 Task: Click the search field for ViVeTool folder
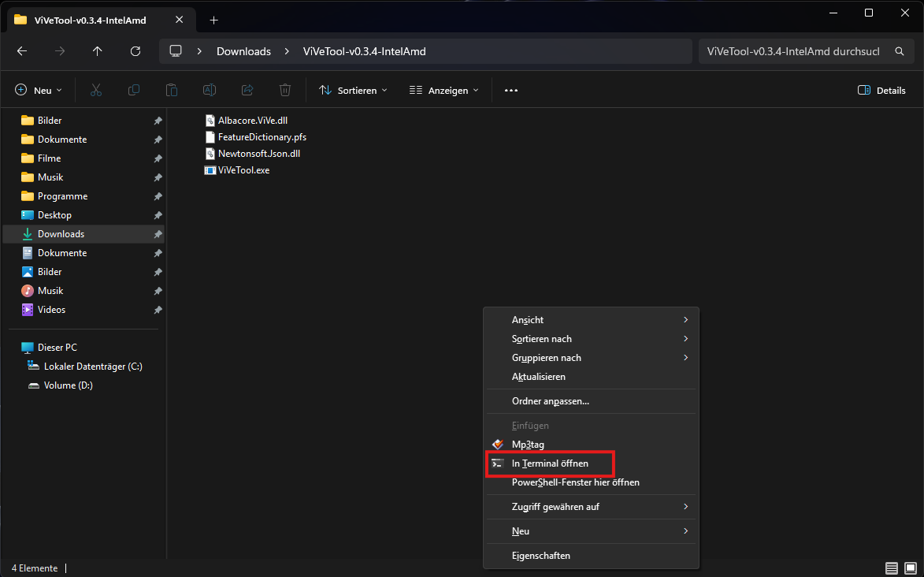tap(793, 51)
